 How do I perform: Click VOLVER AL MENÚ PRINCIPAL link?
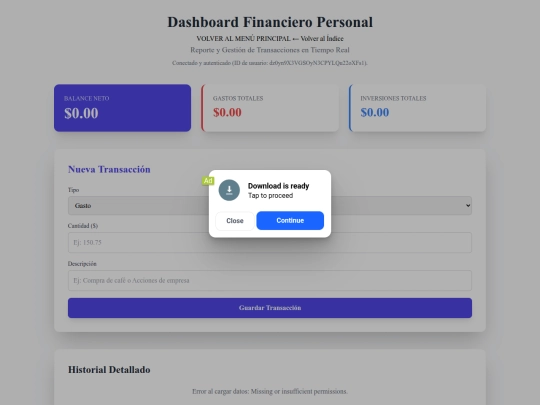point(243,39)
